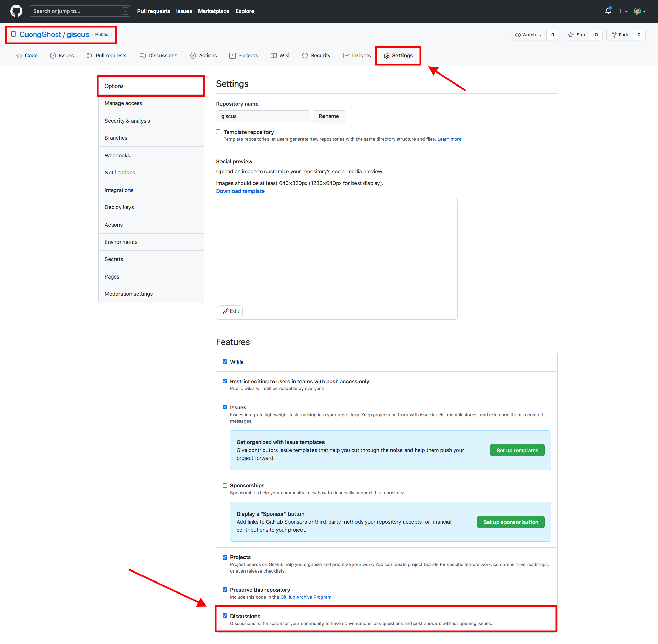
Task: Open the Discussions tab
Action: (158, 55)
